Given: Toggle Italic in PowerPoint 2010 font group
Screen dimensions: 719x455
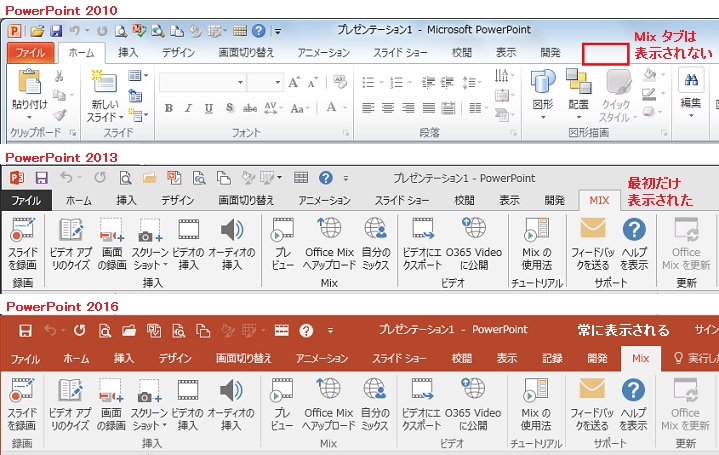Looking at the screenshot, I should pos(188,108).
